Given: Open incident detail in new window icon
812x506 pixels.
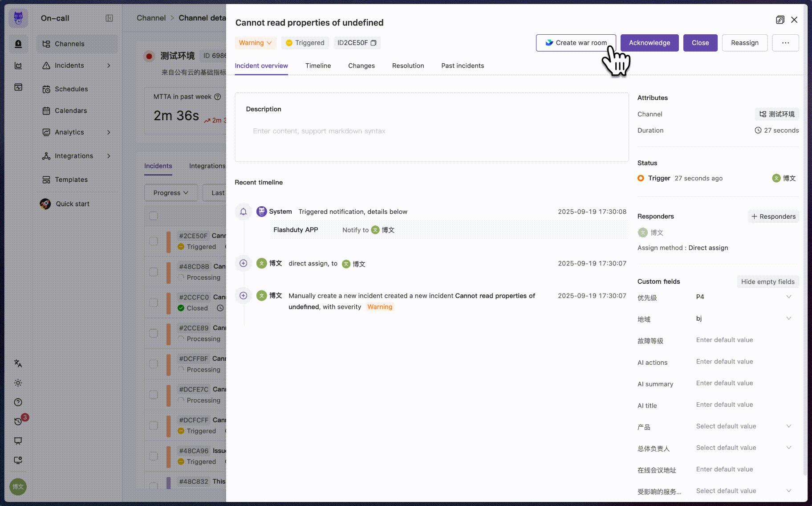Looking at the screenshot, I should [x=780, y=20].
